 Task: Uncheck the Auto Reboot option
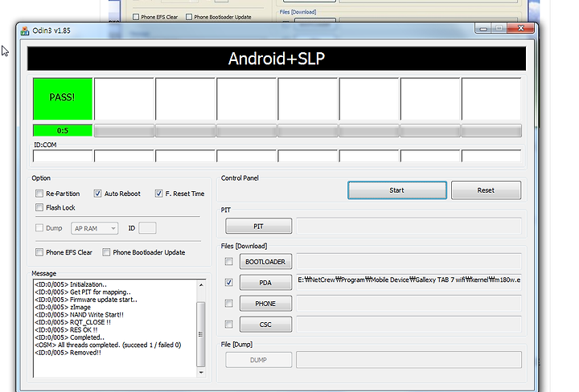97,194
